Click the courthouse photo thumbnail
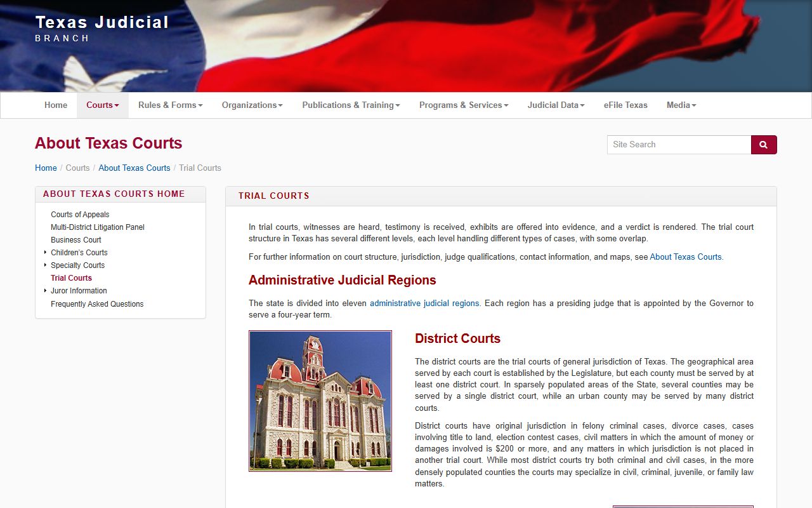 (x=320, y=401)
